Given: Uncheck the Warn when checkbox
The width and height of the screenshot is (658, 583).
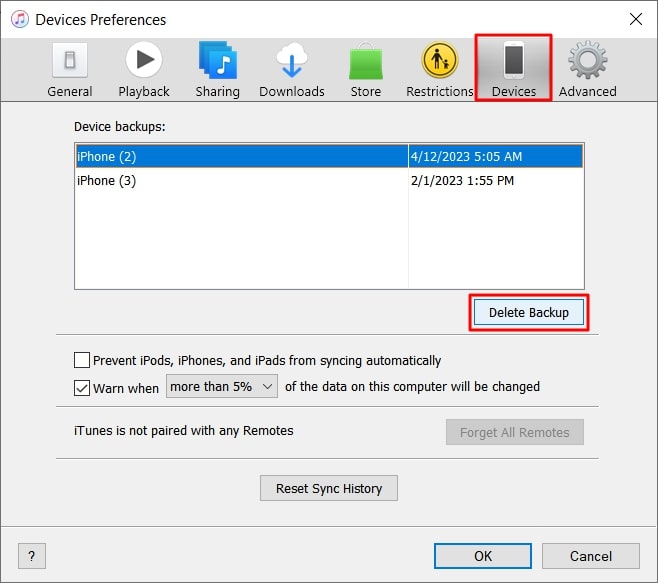Looking at the screenshot, I should [82, 388].
